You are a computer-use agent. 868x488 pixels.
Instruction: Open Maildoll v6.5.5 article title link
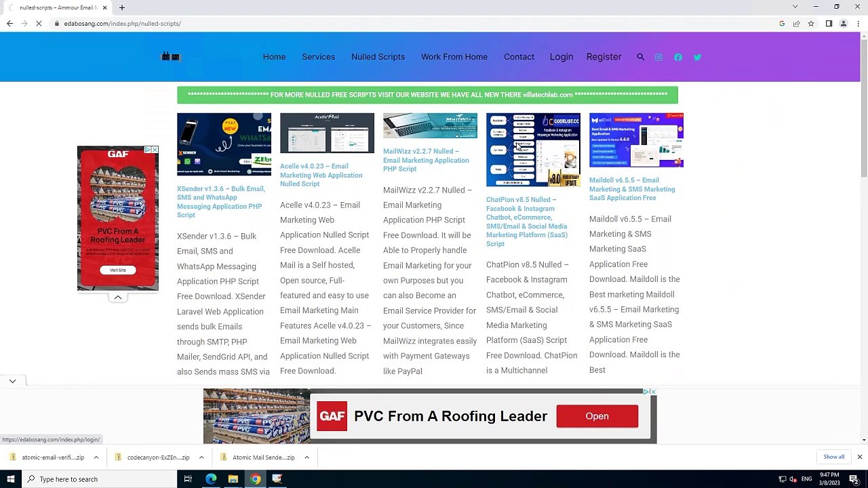(632, 189)
